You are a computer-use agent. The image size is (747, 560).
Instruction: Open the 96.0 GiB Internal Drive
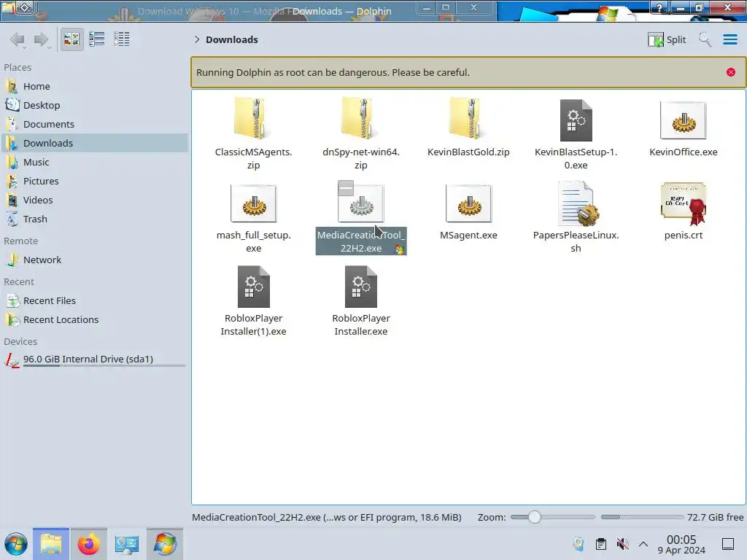tap(95, 360)
